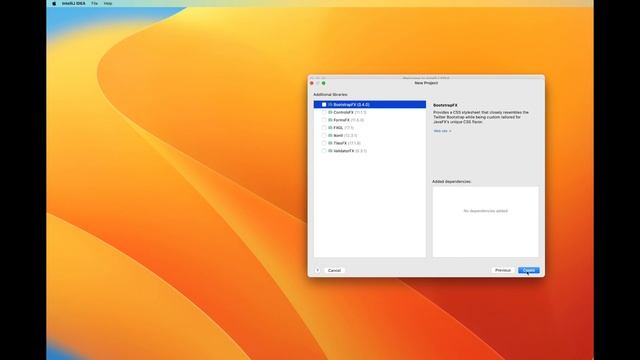
Task: Click the green zoom window button
Action: tap(324, 83)
